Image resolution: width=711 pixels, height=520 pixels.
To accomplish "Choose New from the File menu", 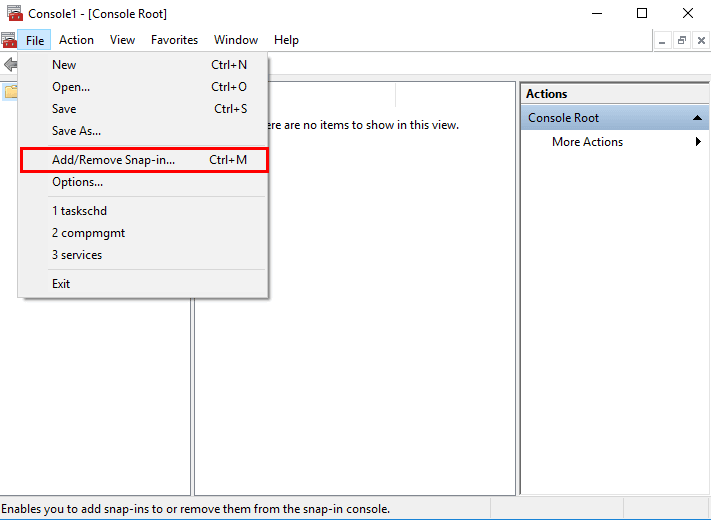I will [144, 65].
